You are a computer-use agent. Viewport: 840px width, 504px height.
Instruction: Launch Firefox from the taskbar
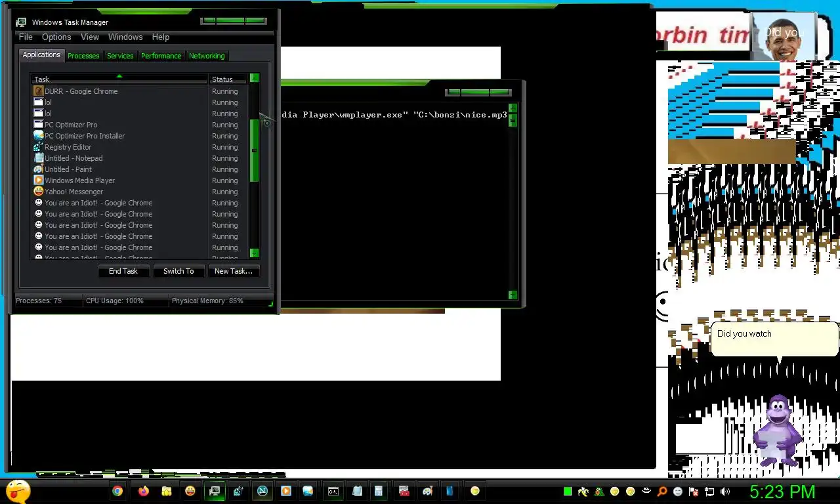coord(144,491)
